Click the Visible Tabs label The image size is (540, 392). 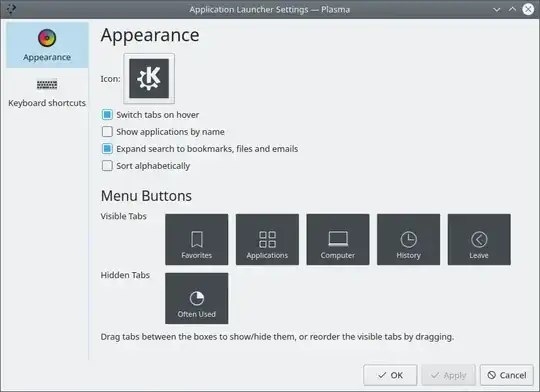[123, 216]
